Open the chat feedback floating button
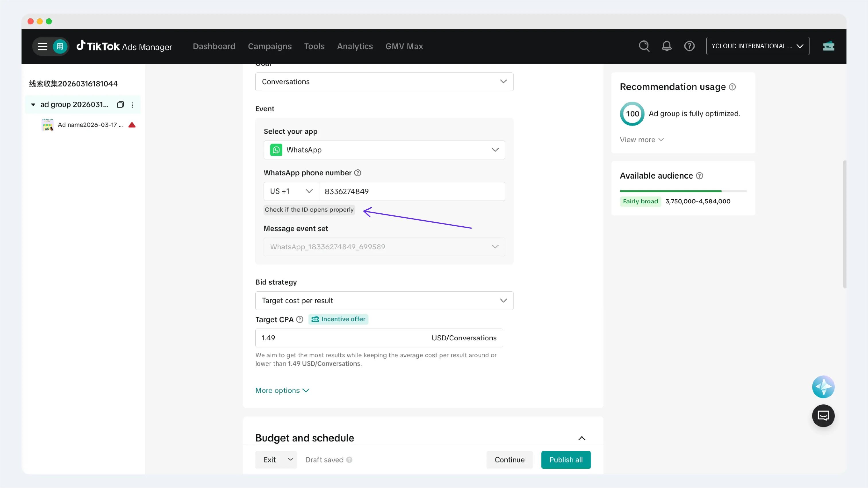Screen dimensions: 868x488 coord(823,416)
